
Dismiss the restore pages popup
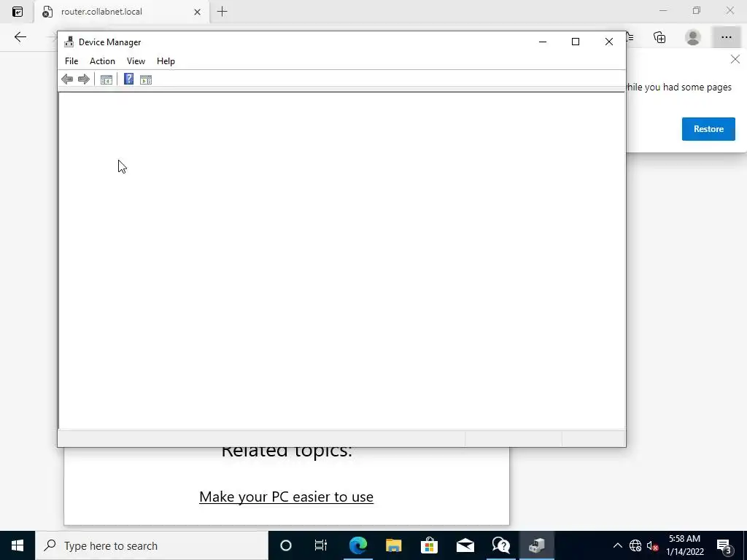(x=735, y=59)
